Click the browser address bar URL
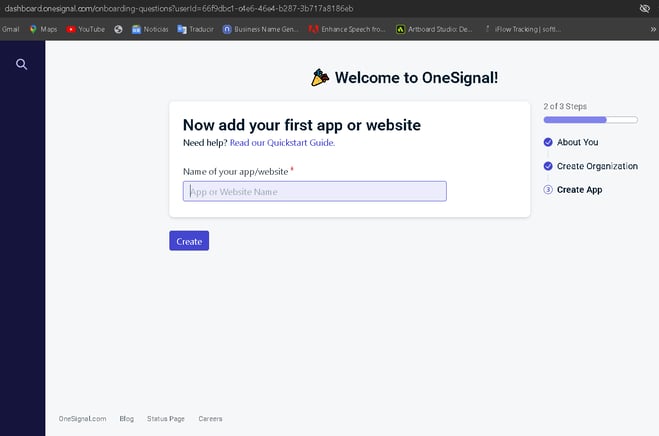Screen dimensions: 659x436 click(179, 8)
